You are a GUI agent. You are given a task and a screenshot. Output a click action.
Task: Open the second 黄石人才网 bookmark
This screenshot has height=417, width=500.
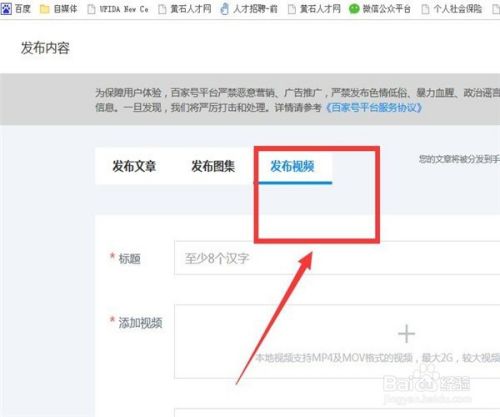click(314, 9)
